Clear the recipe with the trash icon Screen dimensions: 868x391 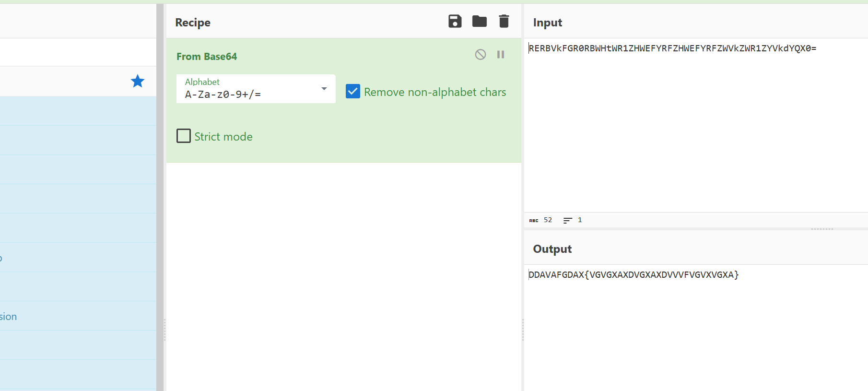504,22
